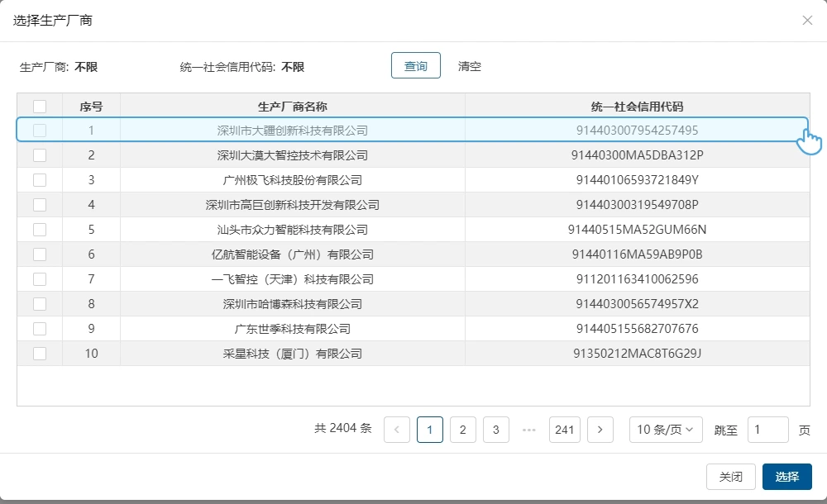Select company name 深圳市哈博森科技有限公司
The image size is (827, 504).
click(x=293, y=304)
